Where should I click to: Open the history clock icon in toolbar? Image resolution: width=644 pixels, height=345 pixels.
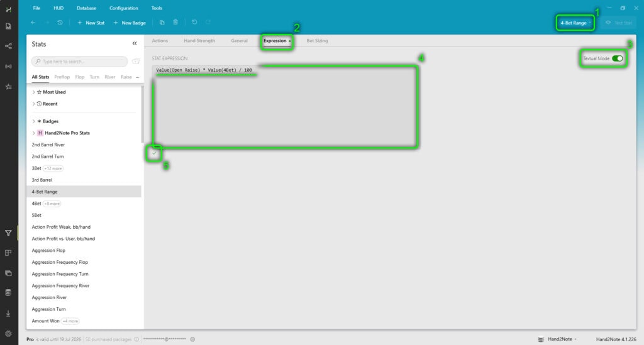pos(60,23)
